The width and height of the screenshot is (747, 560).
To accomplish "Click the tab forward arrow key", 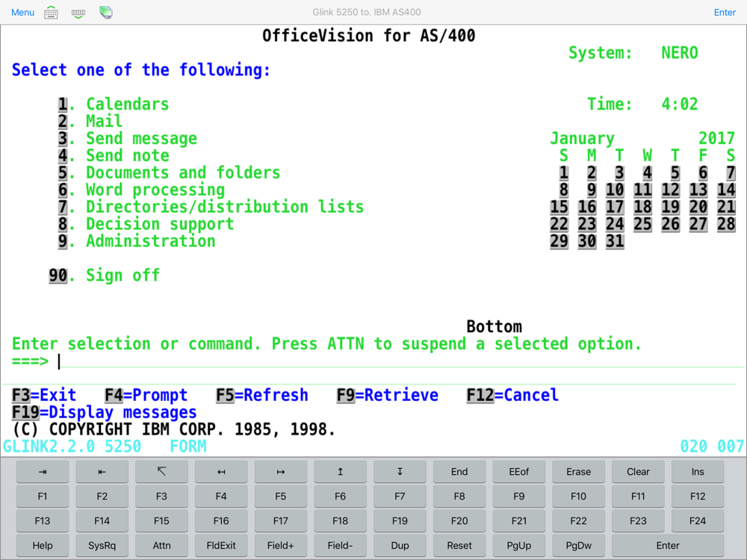I will tap(43, 471).
